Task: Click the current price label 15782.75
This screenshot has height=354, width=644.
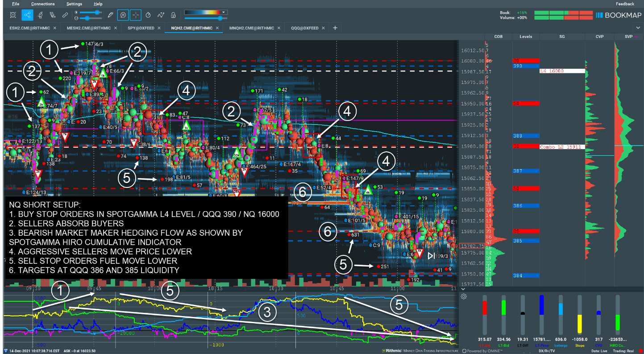Action: tap(472, 246)
